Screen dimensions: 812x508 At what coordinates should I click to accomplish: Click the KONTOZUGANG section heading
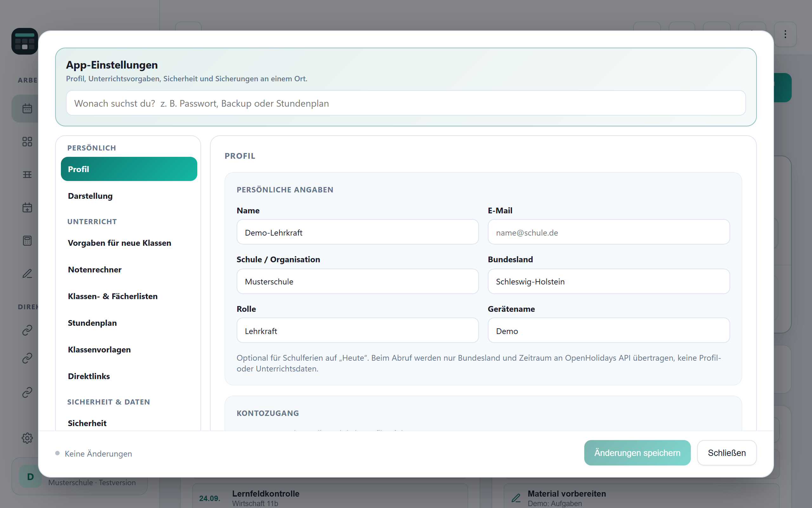[x=268, y=413]
